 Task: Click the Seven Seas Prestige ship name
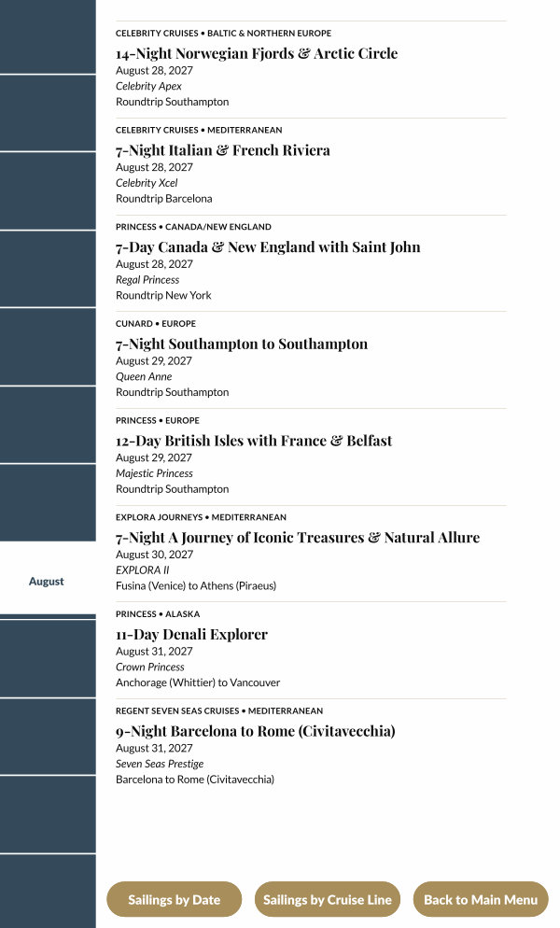click(x=159, y=764)
